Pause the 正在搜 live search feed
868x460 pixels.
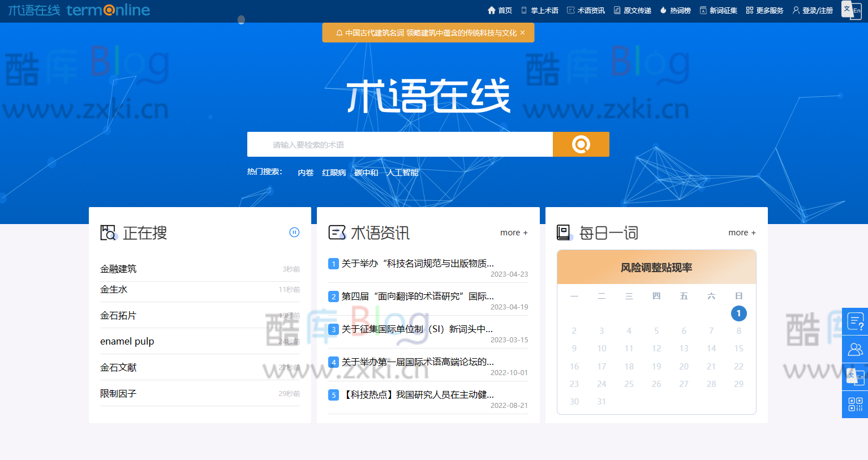pyautogui.click(x=294, y=232)
